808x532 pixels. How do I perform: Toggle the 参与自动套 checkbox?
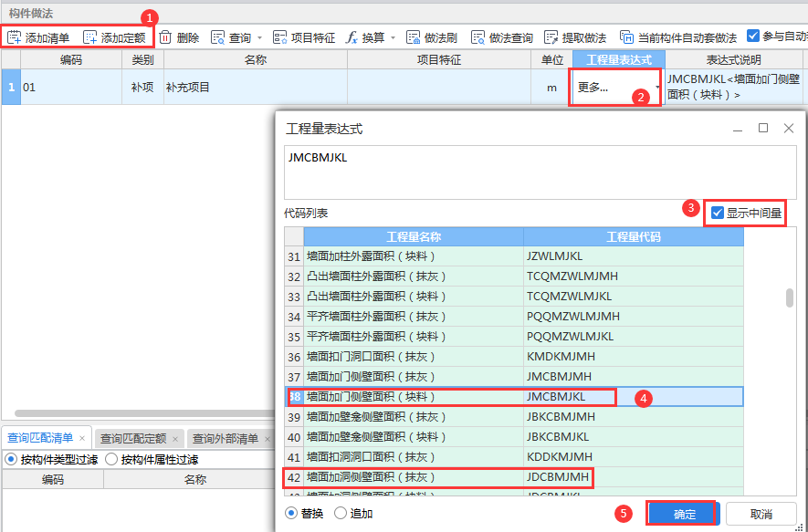(x=753, y=37)
